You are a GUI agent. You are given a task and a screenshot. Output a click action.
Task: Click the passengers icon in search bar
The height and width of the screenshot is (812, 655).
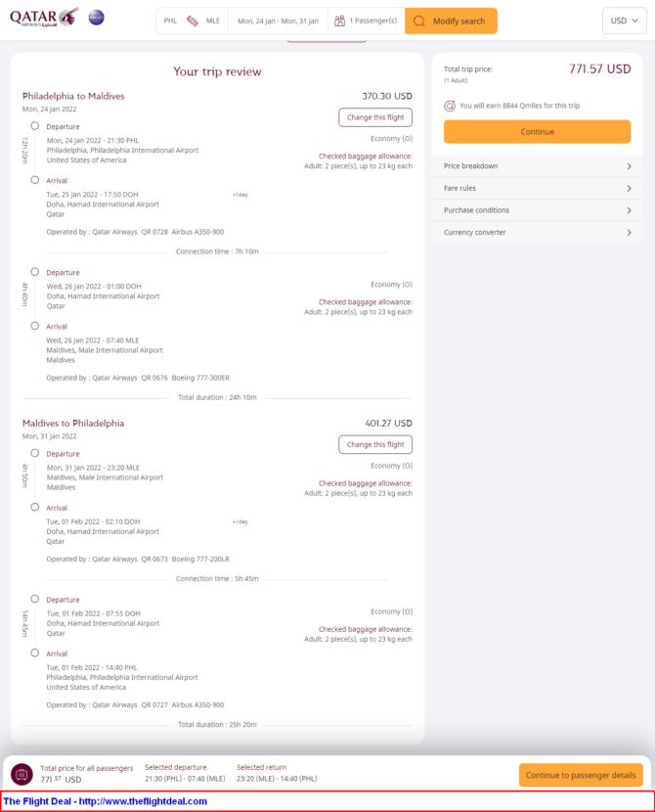pyautogui.click(x=339, y=21)
